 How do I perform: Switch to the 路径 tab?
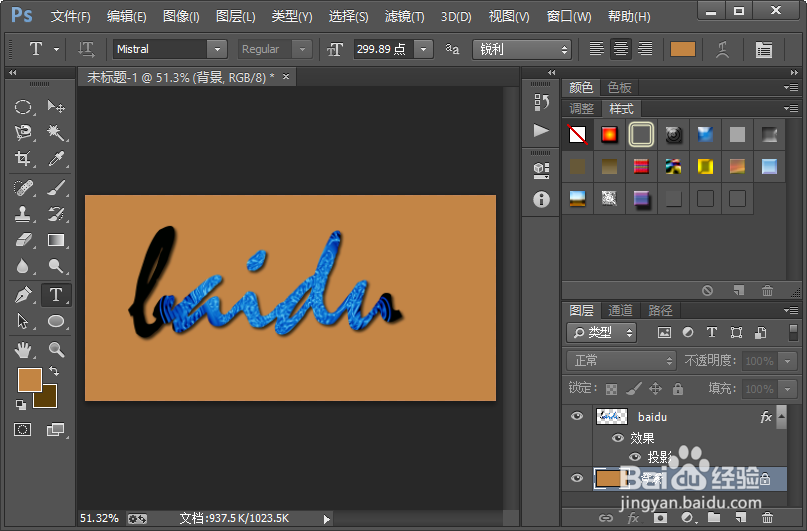click(660, 310)
